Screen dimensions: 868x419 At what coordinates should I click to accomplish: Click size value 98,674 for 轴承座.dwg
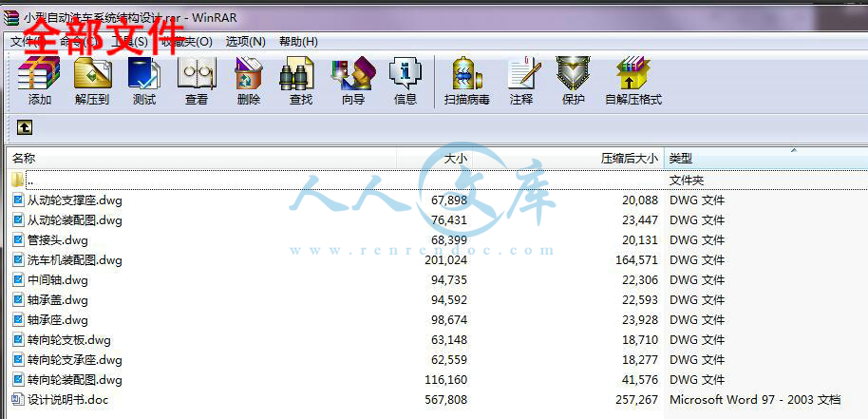coord(449,319)
